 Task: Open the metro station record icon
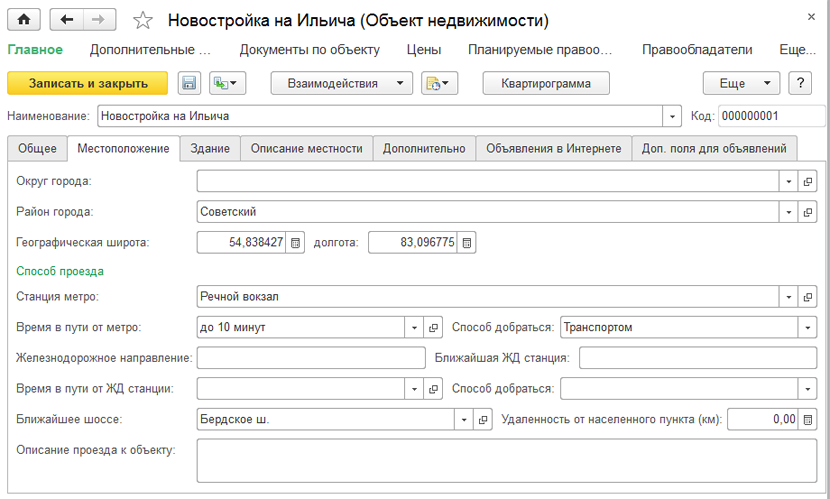coord(808,297)
